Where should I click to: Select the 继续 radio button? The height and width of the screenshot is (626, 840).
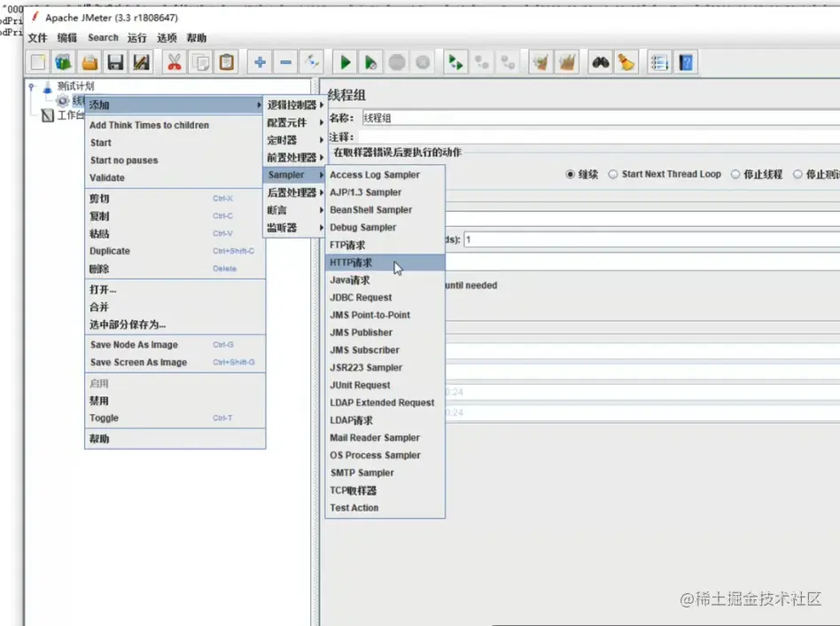(x=570, y=174)
